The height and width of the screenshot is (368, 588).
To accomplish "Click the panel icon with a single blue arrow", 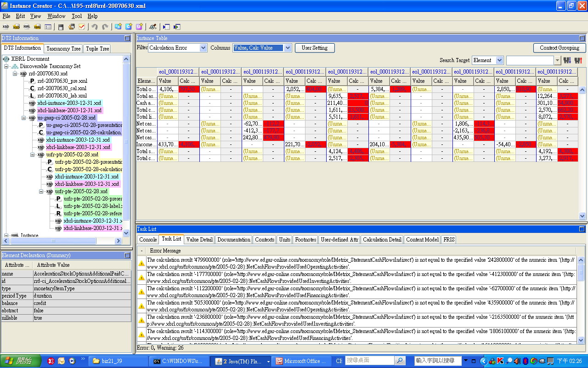I will click(x=166, y=27).
